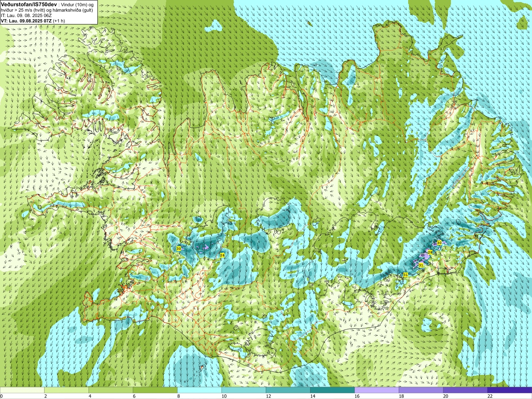This screenshot has height=399, width=532.
Task: Click the 'Vindur (10m) og' legend text
Action: click(77, 4)
